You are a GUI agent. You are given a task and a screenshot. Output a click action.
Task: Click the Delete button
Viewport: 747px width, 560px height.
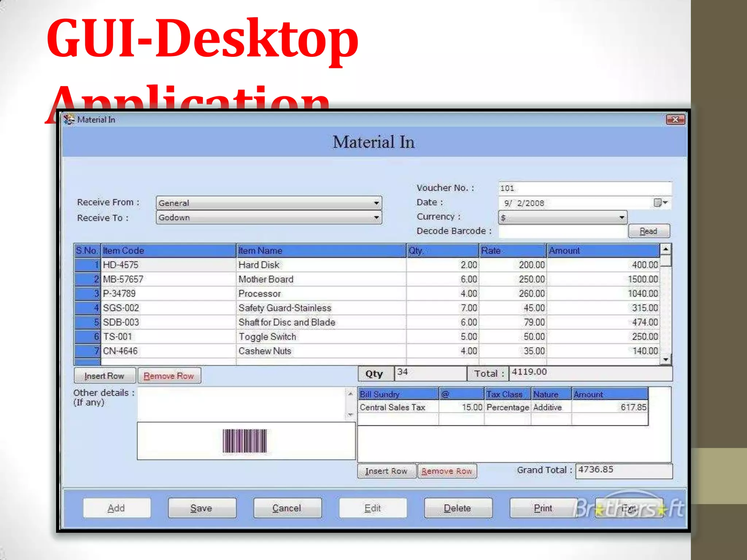tap(458, 508)
